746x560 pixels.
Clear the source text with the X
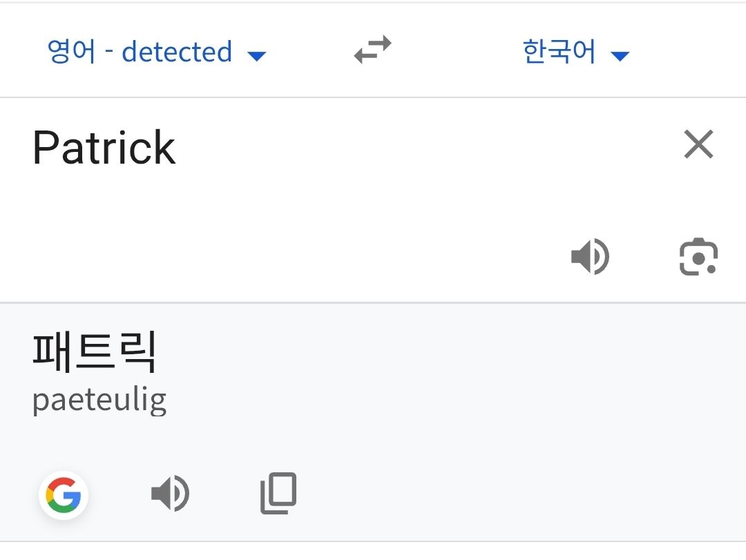698,145
